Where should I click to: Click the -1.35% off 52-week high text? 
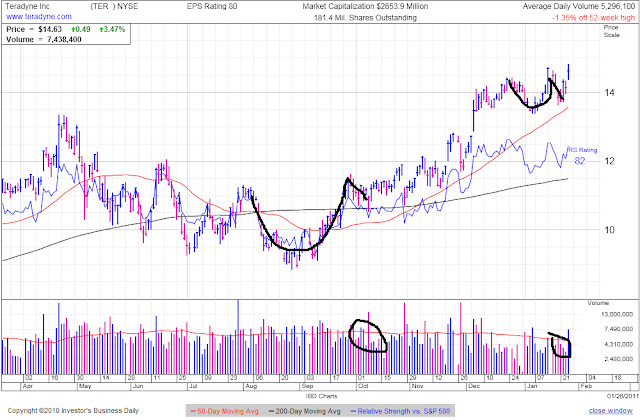[x=593, y=18]
